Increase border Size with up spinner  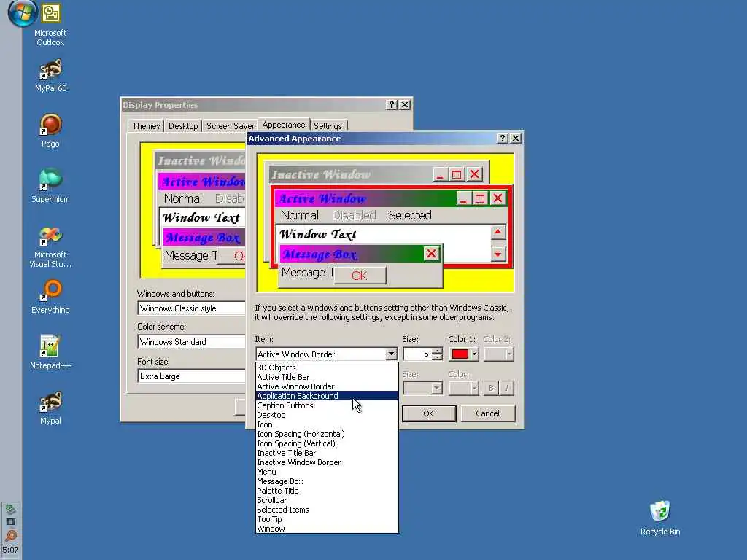437,351
